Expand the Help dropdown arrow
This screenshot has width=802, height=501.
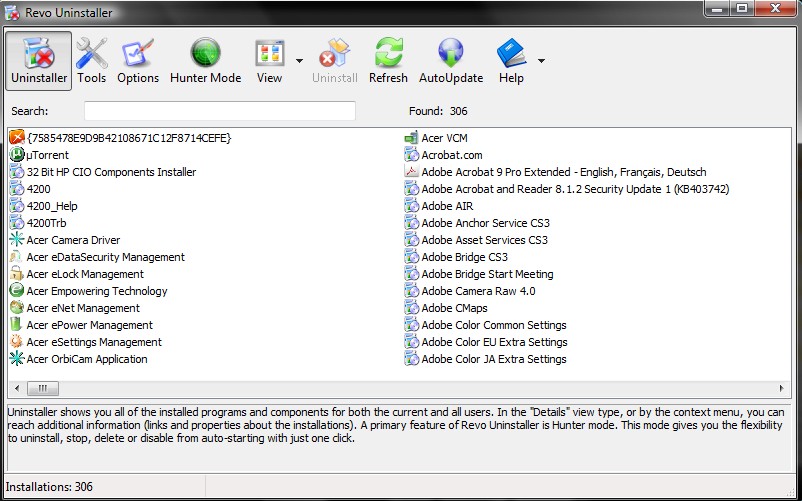tap(541, 61)
